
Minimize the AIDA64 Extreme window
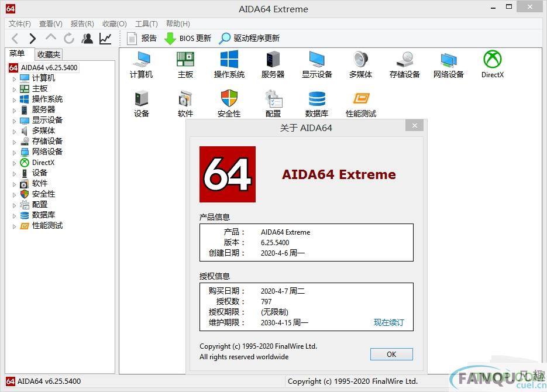coord(493,8)
